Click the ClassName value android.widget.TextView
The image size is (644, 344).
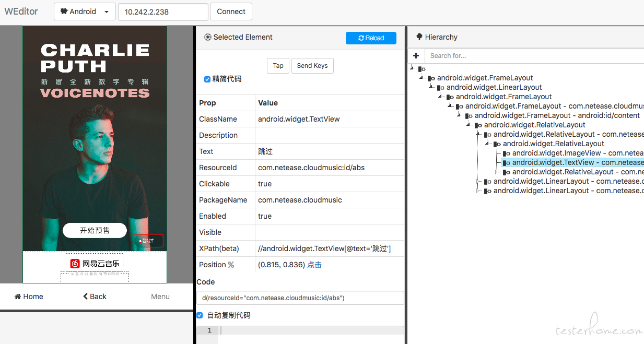(299, 119)
